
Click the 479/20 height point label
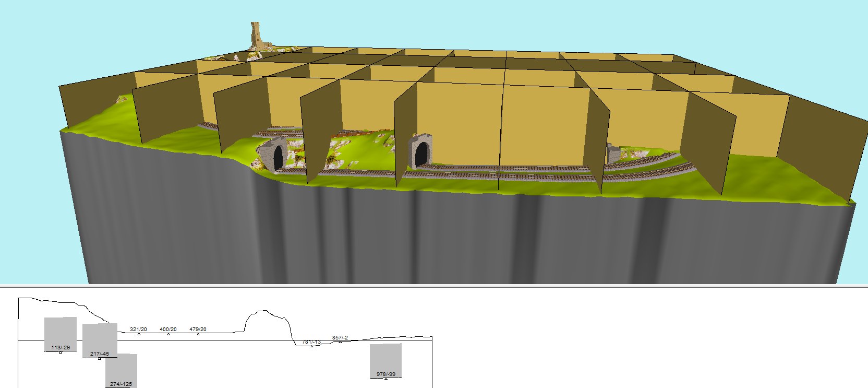[198, 330]
